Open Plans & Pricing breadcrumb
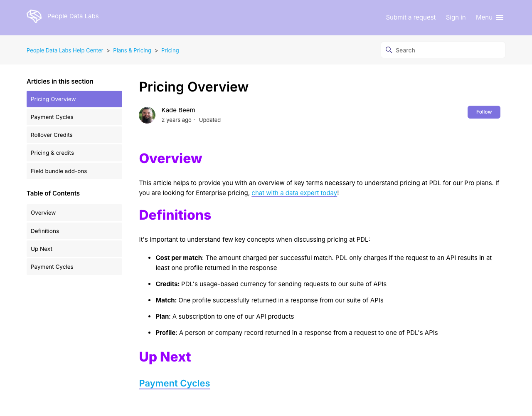The image size is (532, 416). (x=132, y=50)
